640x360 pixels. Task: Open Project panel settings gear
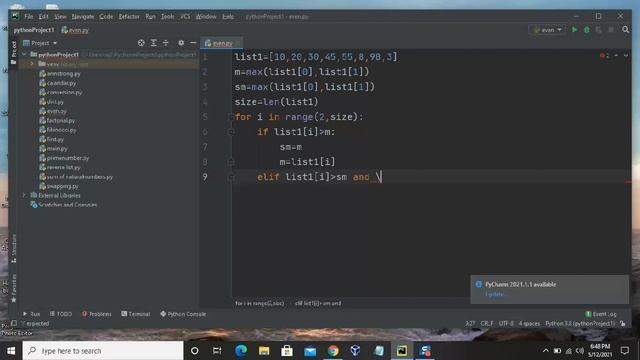[181, 43]
